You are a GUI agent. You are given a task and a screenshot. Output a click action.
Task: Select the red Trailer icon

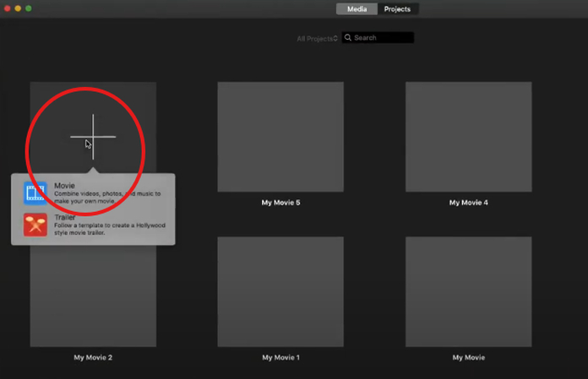click(x=35, y=225)
